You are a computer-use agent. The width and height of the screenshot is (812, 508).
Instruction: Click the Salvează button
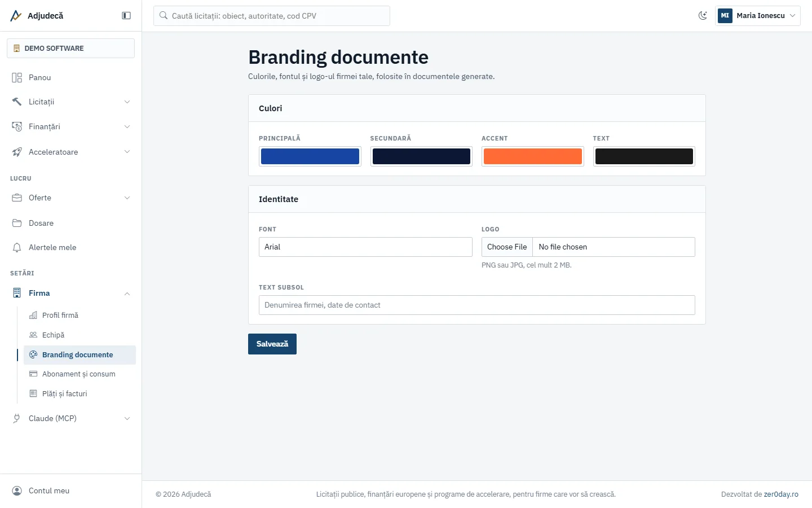[x=272, y=344]
